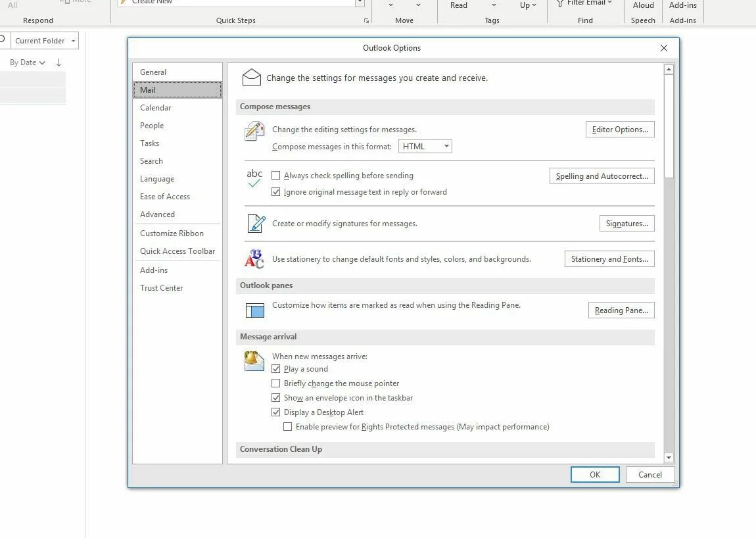
Task: Enable Always check spelling before sending
Action: click(x=276, y=176)
